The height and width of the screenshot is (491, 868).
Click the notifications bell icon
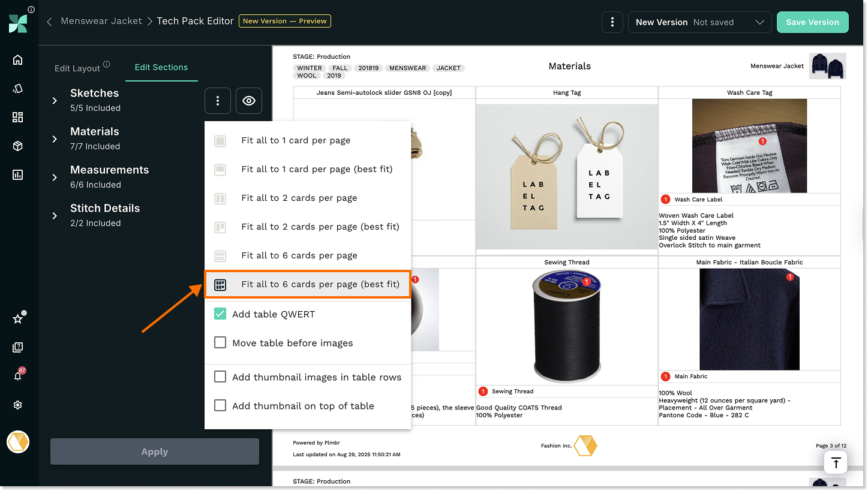pos(17,376)
